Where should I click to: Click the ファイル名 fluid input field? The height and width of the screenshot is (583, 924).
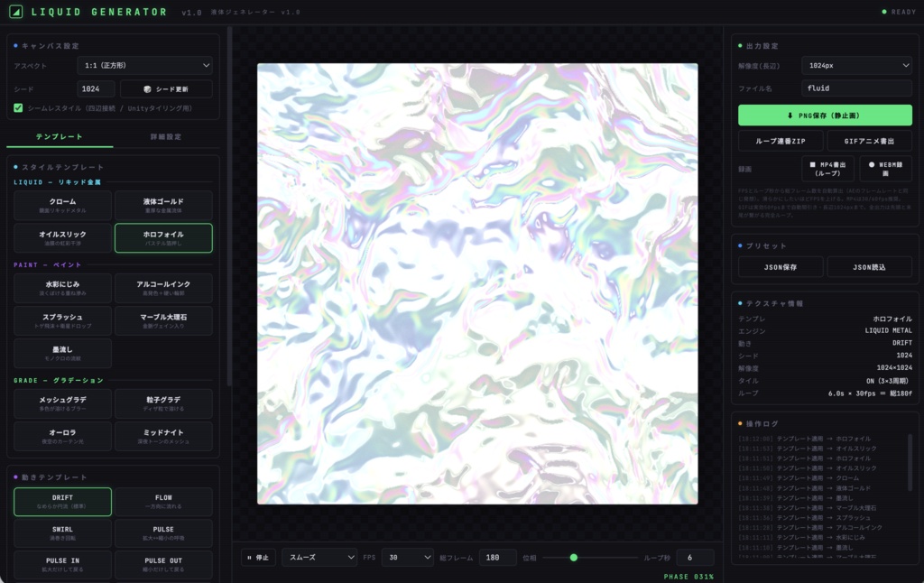click(x=856, y=88)
